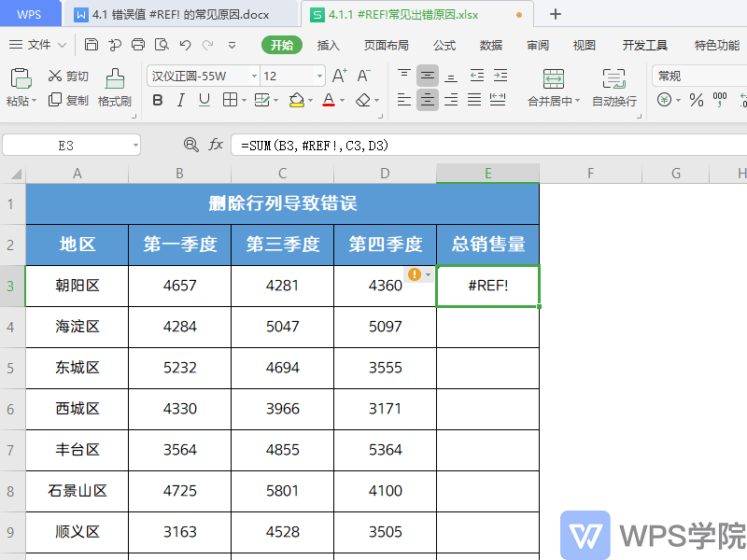Apply red font color
The height and width of the screenshot is (560, 747).
(329, 100)
